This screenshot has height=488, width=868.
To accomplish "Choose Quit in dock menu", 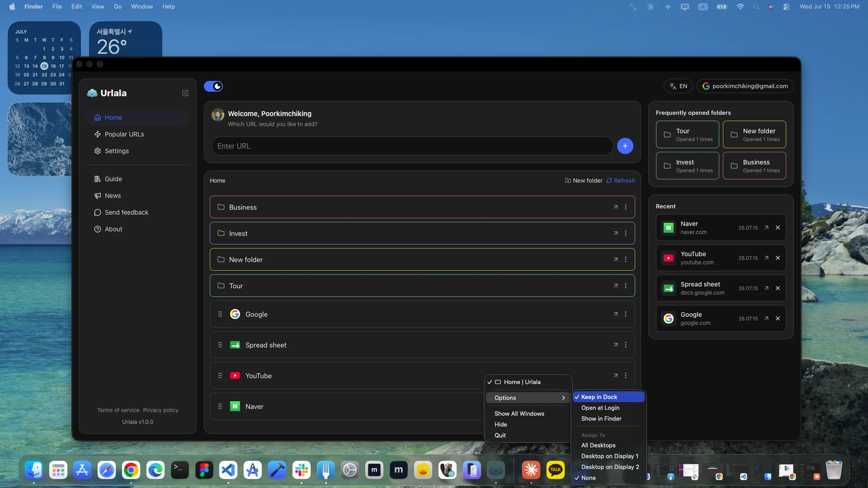I will pyautogui.click(x=528, y=435).
